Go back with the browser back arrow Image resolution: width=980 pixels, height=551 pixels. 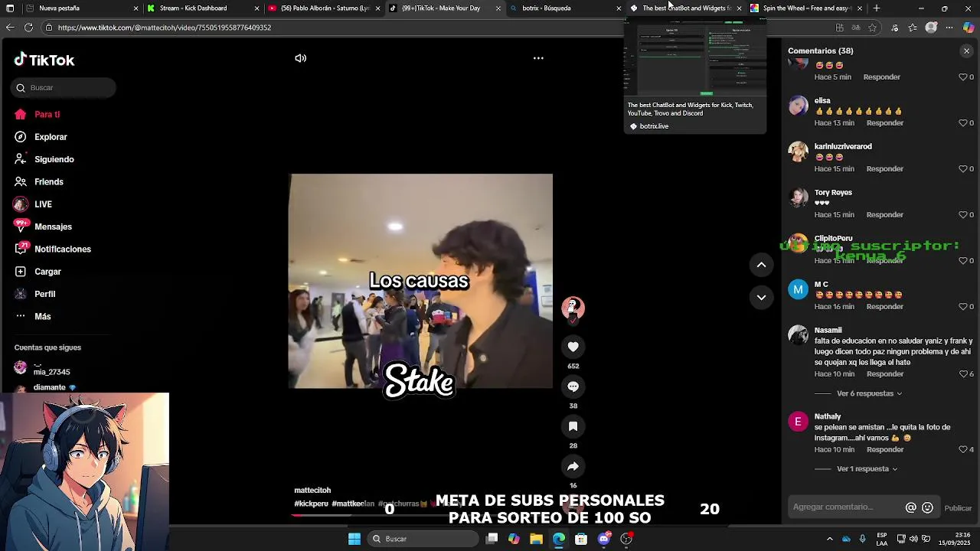[10, 28]
